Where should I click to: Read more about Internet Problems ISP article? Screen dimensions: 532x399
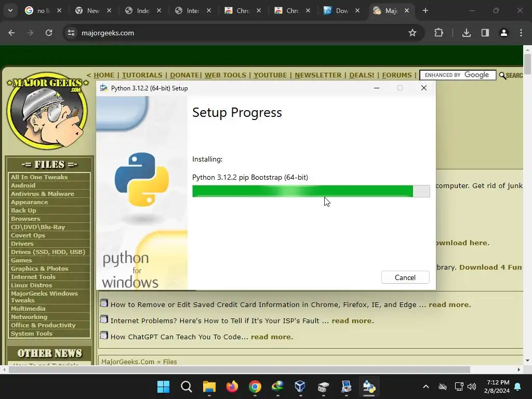click(353, 321)
